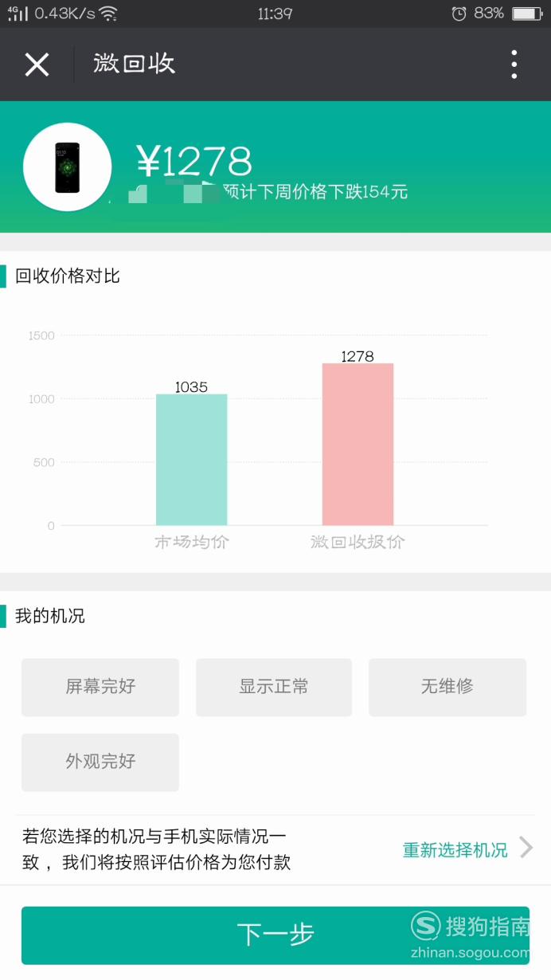Tap the ¥1278 price estimate
The height and width of the screenshot is (980, 551).
[194, 162]
